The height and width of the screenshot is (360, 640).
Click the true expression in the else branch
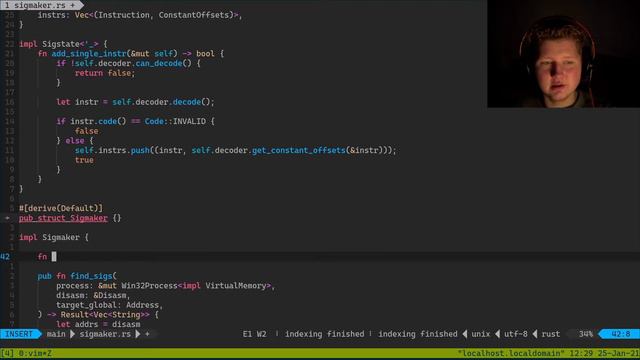(x=84, y=160)
